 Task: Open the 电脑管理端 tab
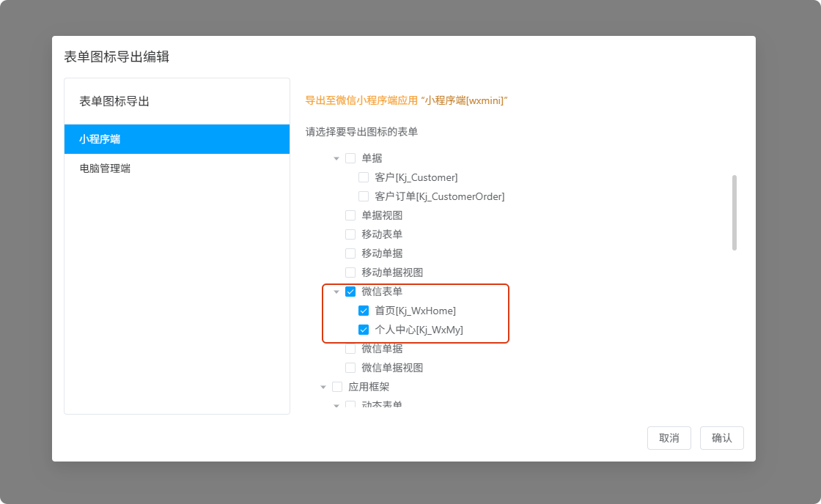point(177,168)
